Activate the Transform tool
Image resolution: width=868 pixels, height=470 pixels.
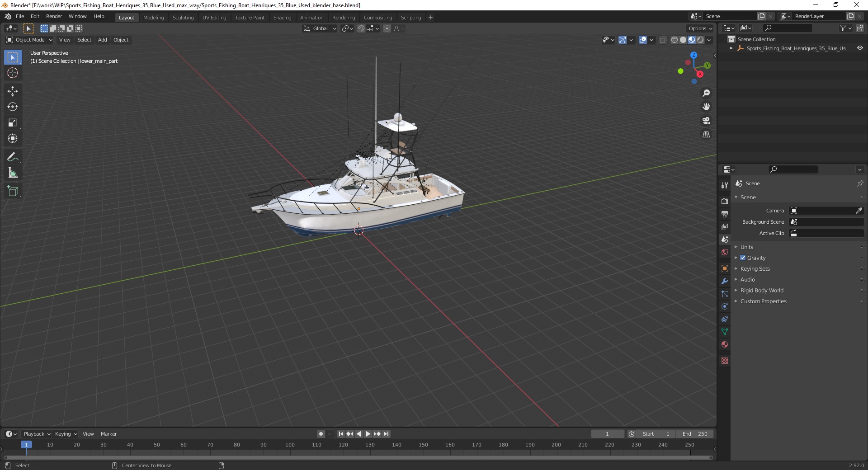pos(13,139)
